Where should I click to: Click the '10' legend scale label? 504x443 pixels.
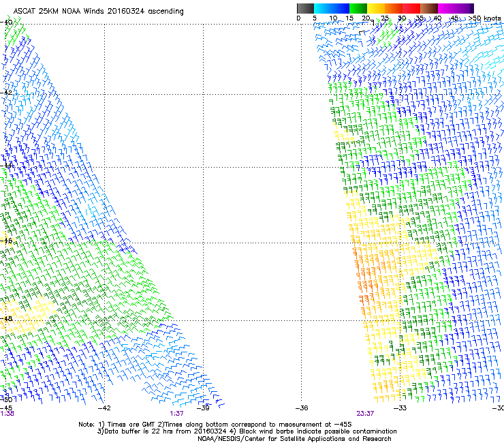[x=333, y=18]
